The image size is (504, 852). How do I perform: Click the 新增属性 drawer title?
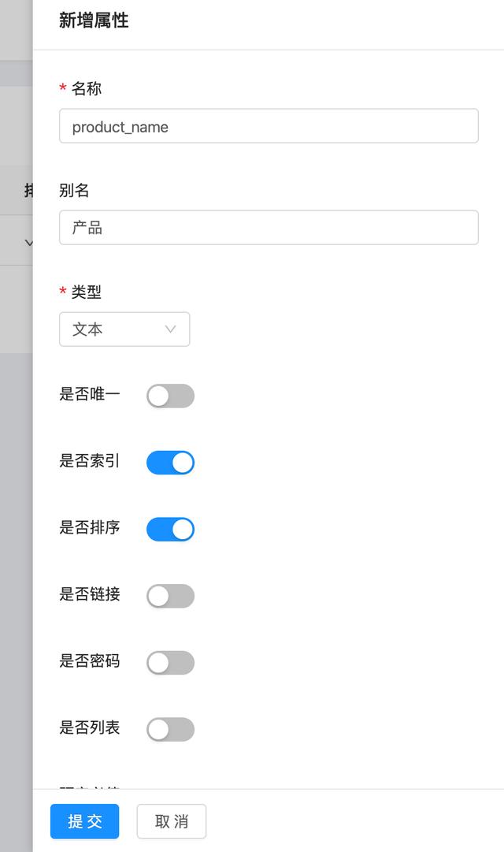[x=94, y=21]
